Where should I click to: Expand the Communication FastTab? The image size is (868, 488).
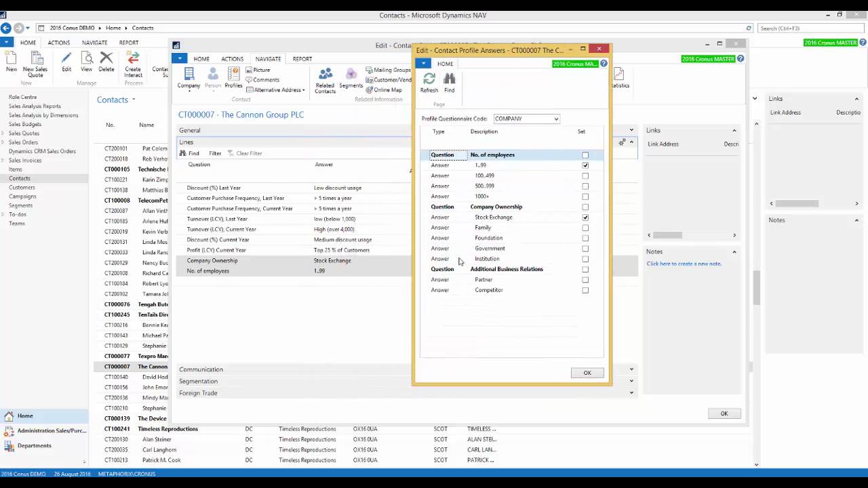click(x=407, y=369)
